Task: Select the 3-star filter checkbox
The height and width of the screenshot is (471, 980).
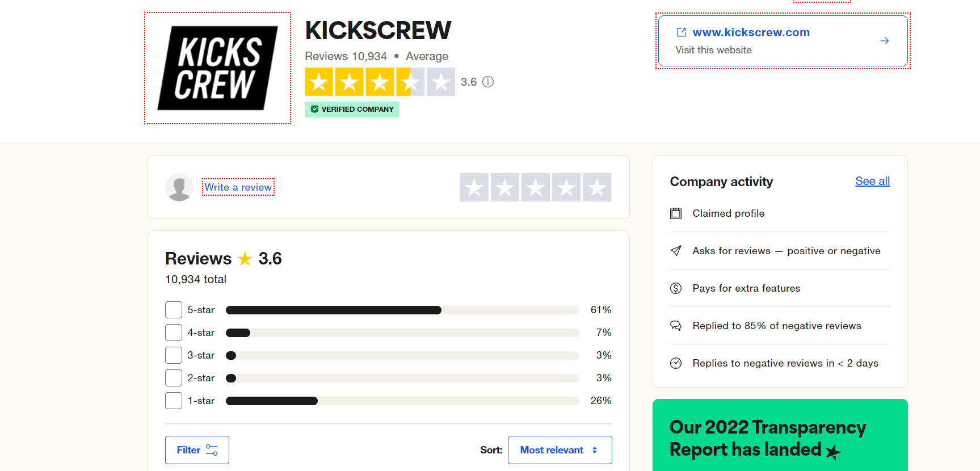Action: pos(174,355)
